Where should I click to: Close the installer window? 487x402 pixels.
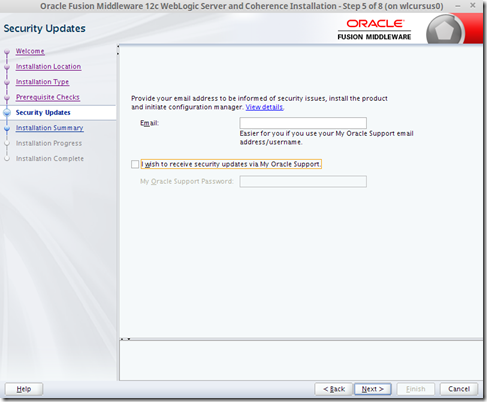[x=473, y=6]
